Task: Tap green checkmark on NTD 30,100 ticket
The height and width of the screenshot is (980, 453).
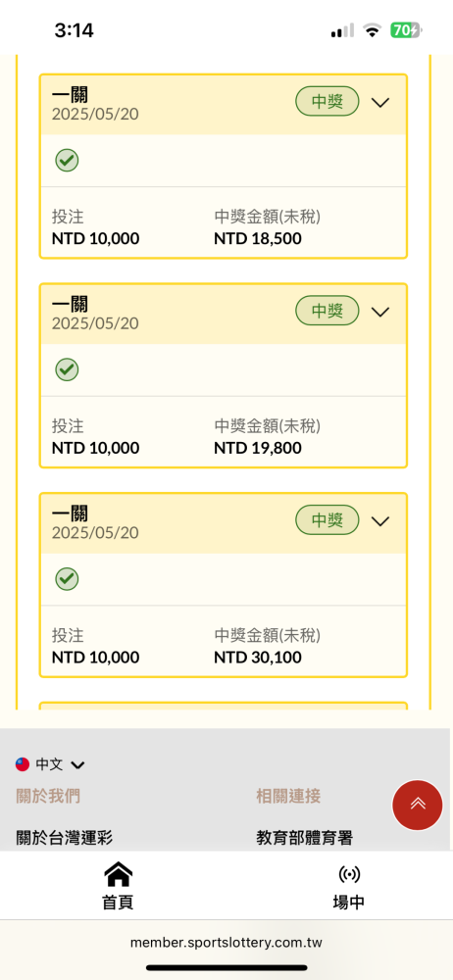Action: [67, 579]
